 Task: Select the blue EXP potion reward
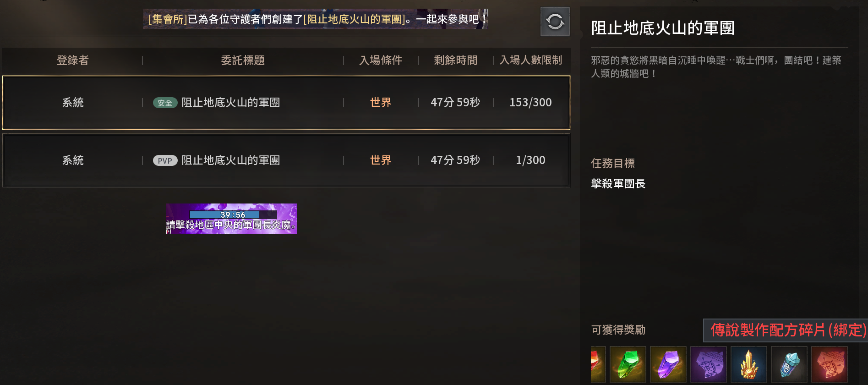click(x=789, y=364)
